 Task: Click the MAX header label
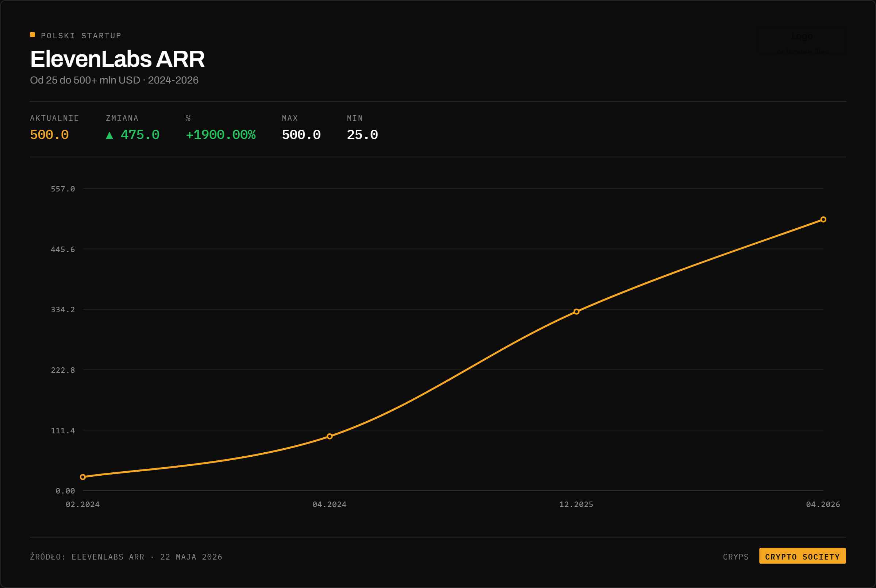coord(290,118)
